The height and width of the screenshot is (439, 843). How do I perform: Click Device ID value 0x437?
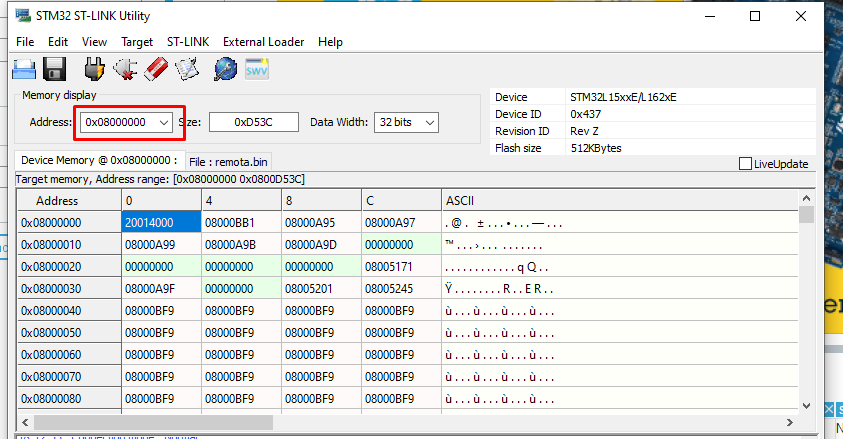(585, 114)
